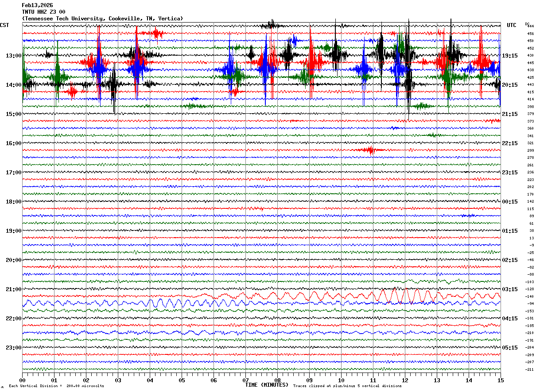Click the Feb13,2026 date header

coord(37,5)
